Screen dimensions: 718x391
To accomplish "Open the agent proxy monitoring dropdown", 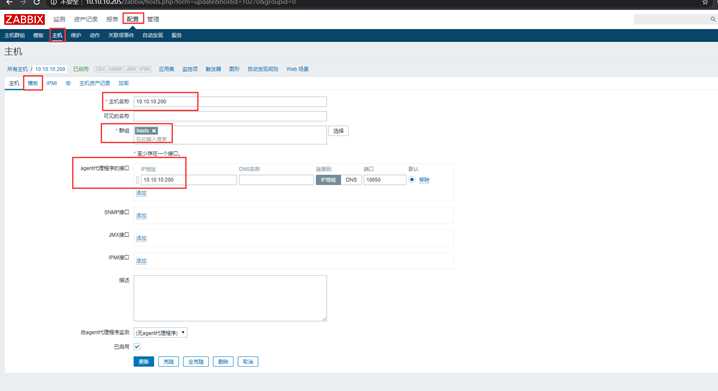I will [x=160, y=332].
